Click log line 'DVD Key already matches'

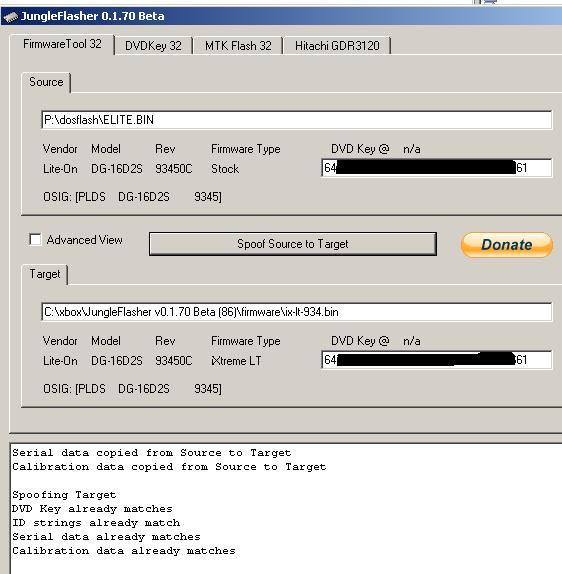tap(92, 509)
